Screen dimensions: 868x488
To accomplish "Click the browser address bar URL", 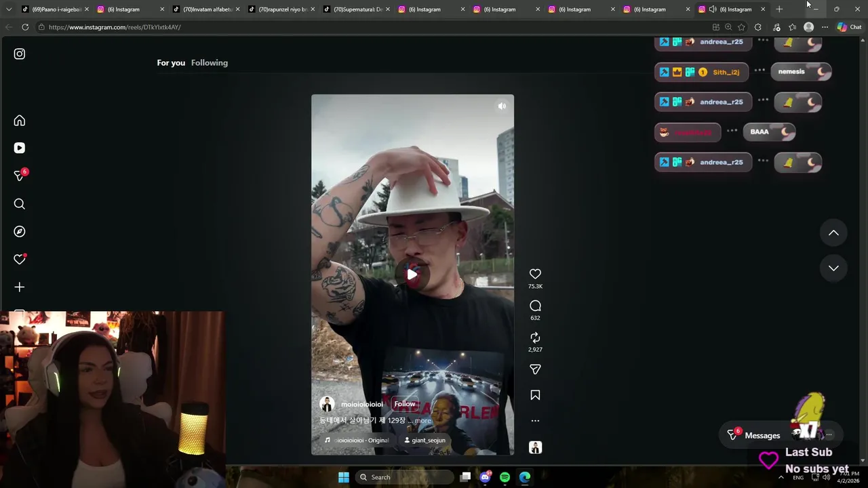I will click(x=115, y=27).
